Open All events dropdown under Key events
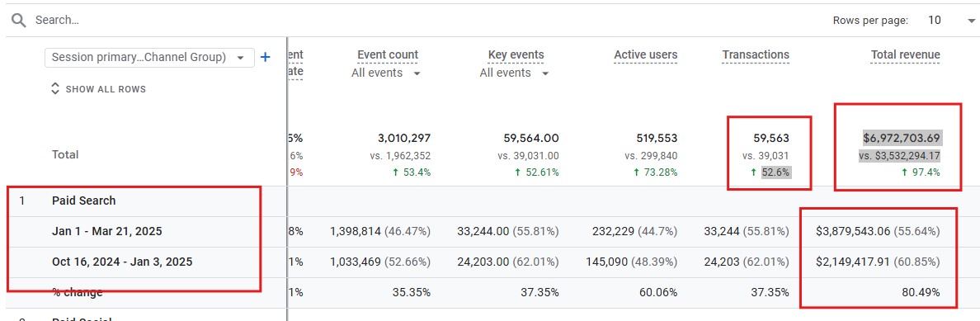Viewport: 980px width, 321px height. (515, 73)
